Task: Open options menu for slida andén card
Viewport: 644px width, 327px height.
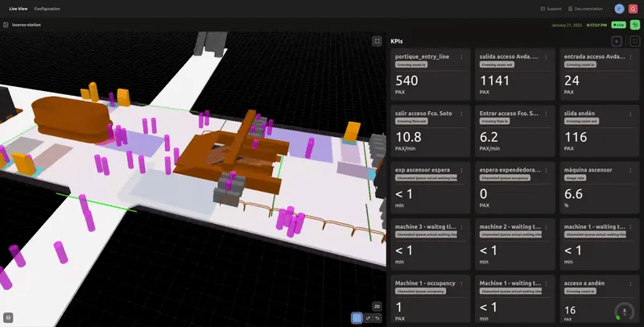Action: point(631,114)
